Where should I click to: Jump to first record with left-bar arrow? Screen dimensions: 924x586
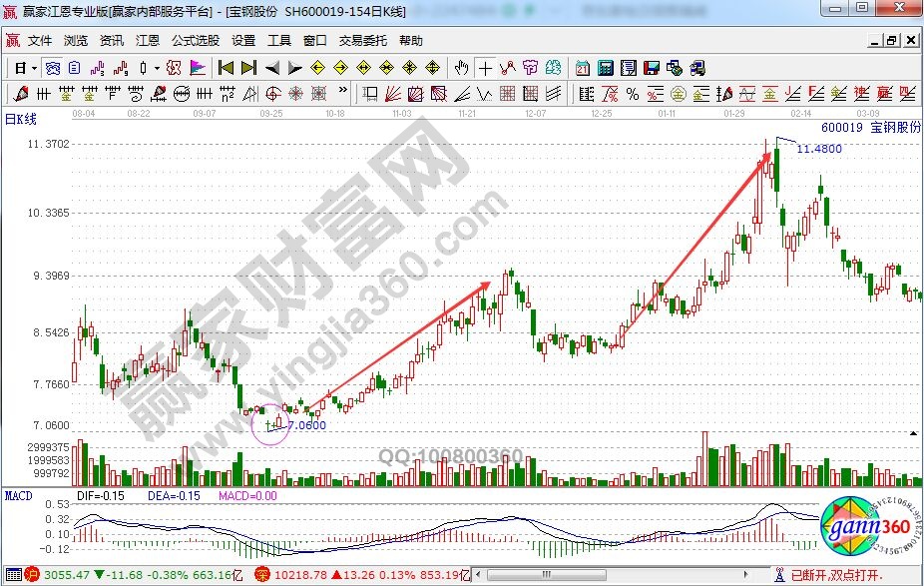[227, 69]
